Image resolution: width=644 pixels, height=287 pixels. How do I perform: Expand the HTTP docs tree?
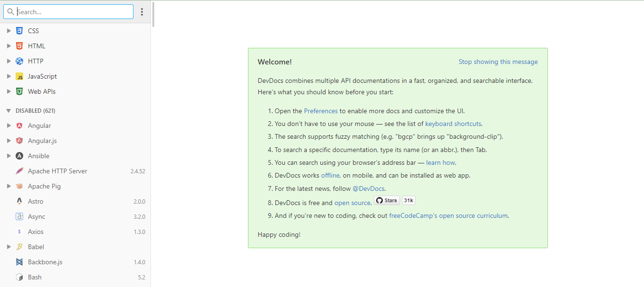tap(9, 61)
